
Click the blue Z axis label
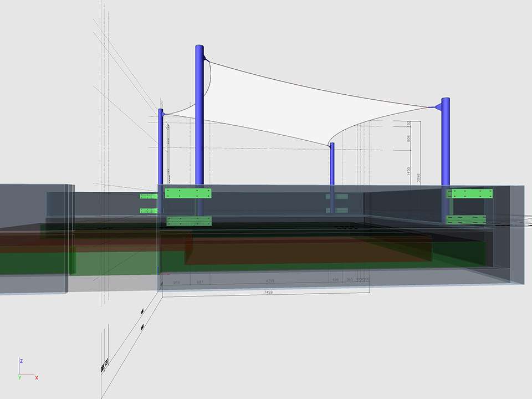click(21, 361)
